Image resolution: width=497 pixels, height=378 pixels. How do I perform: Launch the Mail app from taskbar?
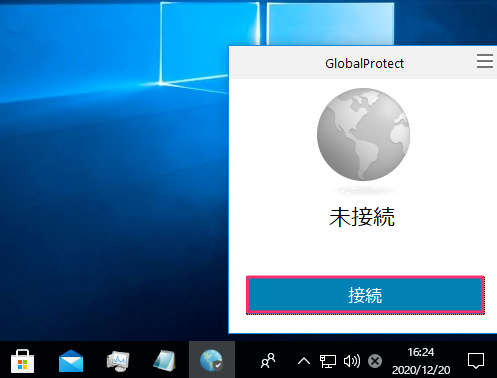[x=71, y=361]
